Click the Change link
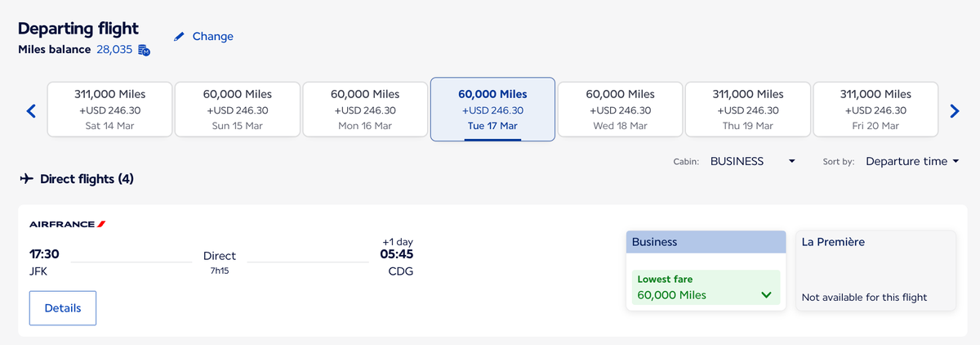980x345 pixels. pos(212,37)
